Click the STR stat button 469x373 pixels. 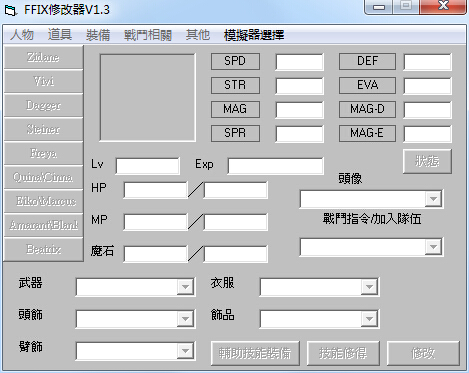click(235, 85)
